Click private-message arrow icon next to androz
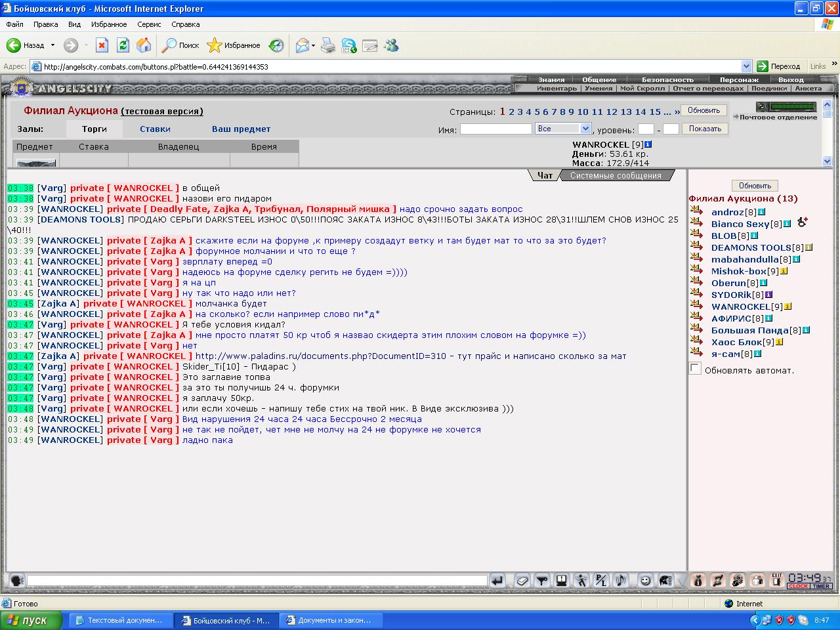Image resolution: width=840 pixels, height=630 pixels. coord(696,211)
